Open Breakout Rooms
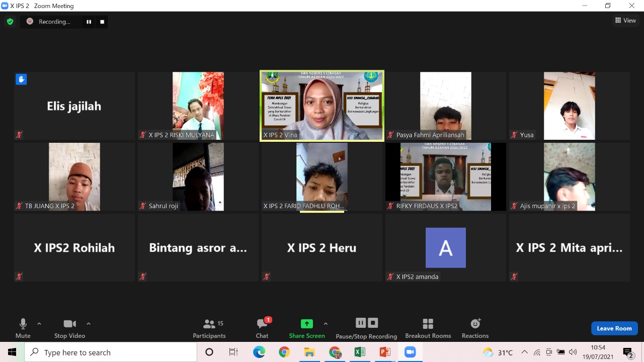644x362 pixels. pos(428,329)
